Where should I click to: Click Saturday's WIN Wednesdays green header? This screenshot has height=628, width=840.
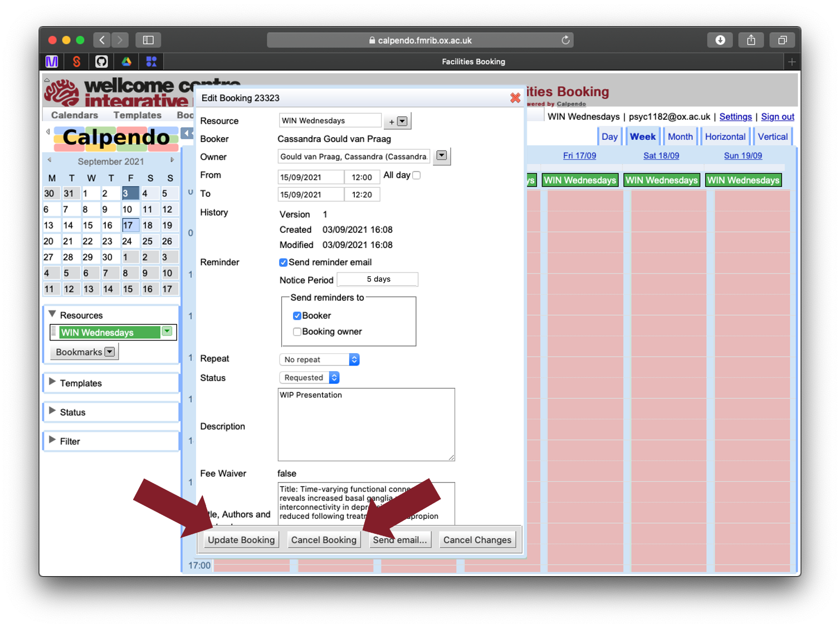click(x=662, y=180)
